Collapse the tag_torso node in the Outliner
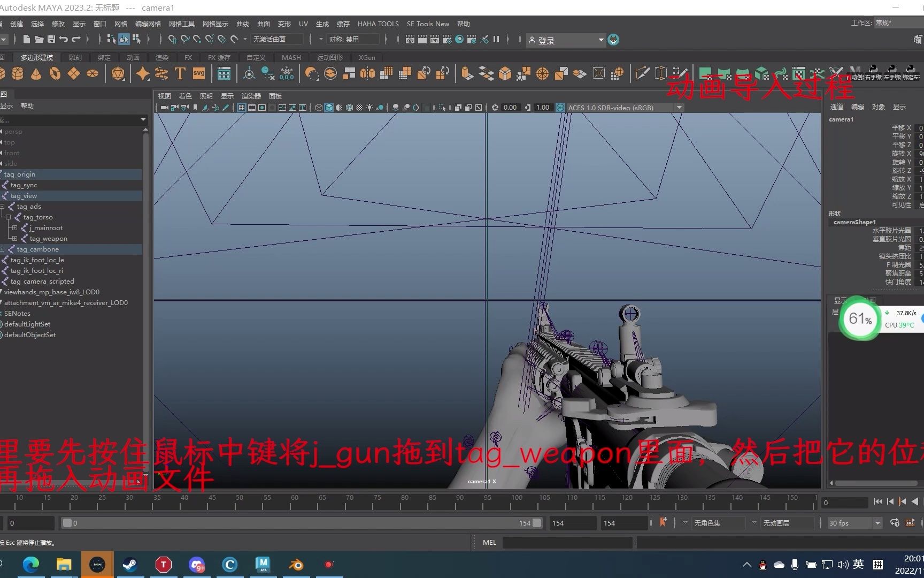 point(8,217)
